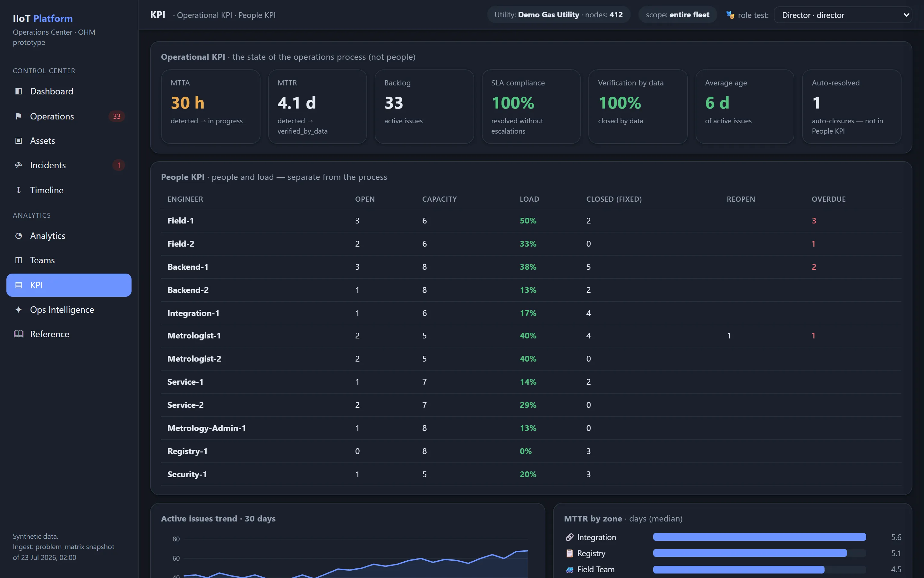924x578 pixels.
Task: Open the Analytics page
Action: point(69,236)
